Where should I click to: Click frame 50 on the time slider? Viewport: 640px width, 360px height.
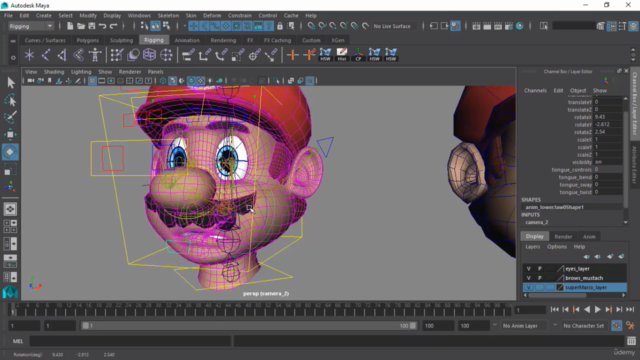click(x=258, y=309)
